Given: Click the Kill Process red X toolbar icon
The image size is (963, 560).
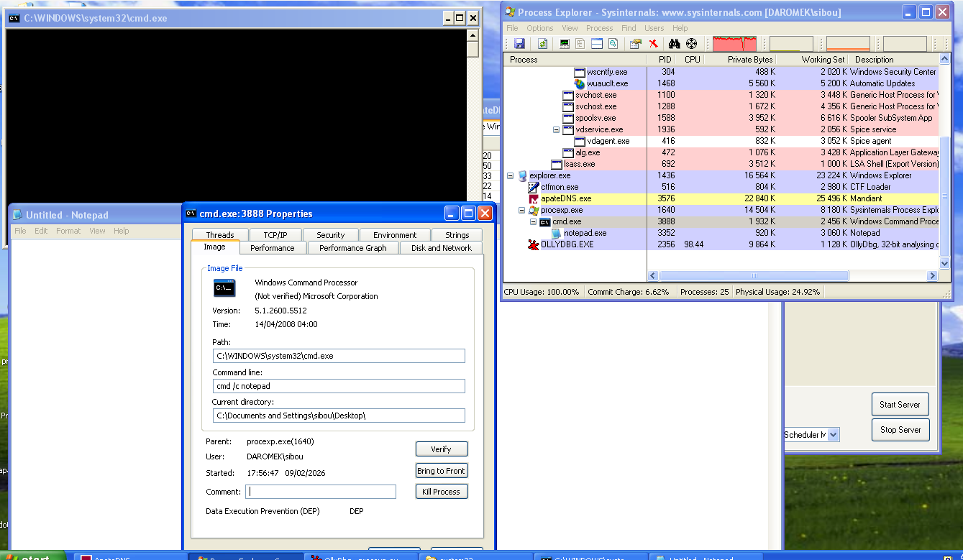Looking at the screenshot, I should point(653,44).
